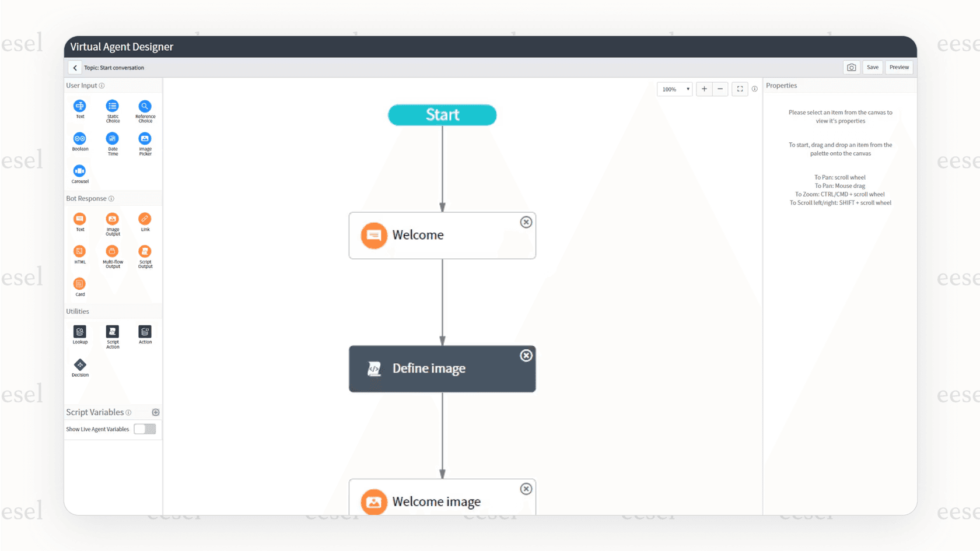Click the zoom out minus control
This screenshot has width=980, height=551.
point(720,89)
